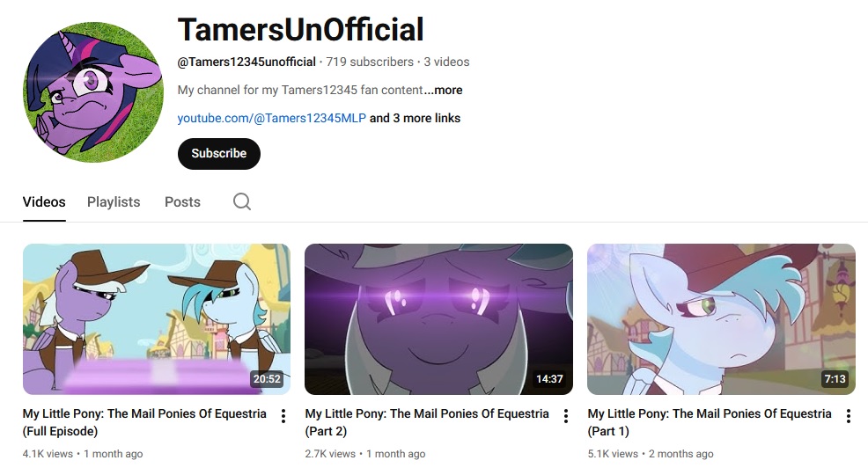This screenshot has width=868, height=475.
Task: Play the Part 1 blue pony thumbnail
Action: (721, 319)
